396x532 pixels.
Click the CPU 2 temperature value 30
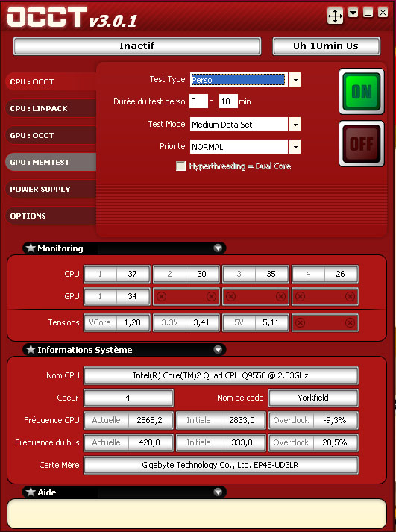[x=202, y=274]
